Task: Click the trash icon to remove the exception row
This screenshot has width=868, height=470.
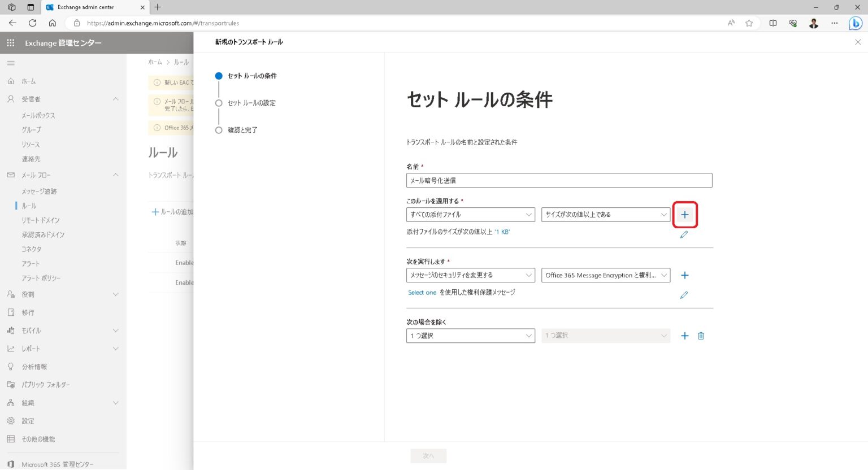Action: point(701,336)
